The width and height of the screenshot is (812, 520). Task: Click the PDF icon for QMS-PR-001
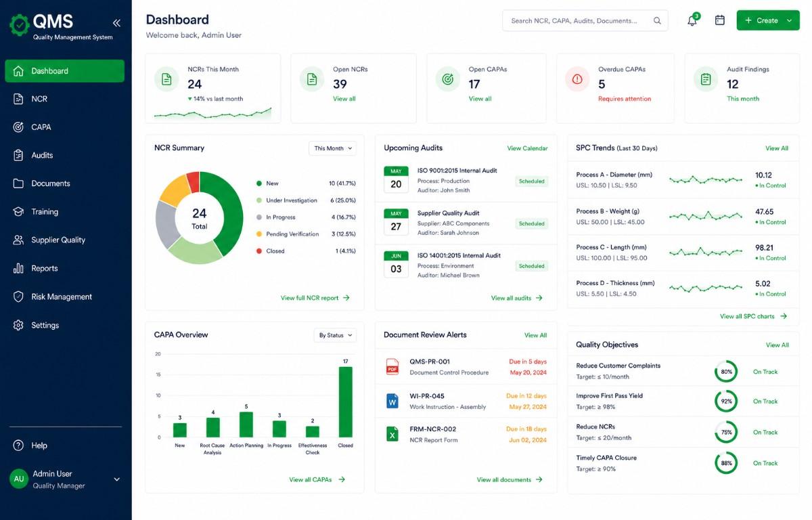(x=392, y=366)
